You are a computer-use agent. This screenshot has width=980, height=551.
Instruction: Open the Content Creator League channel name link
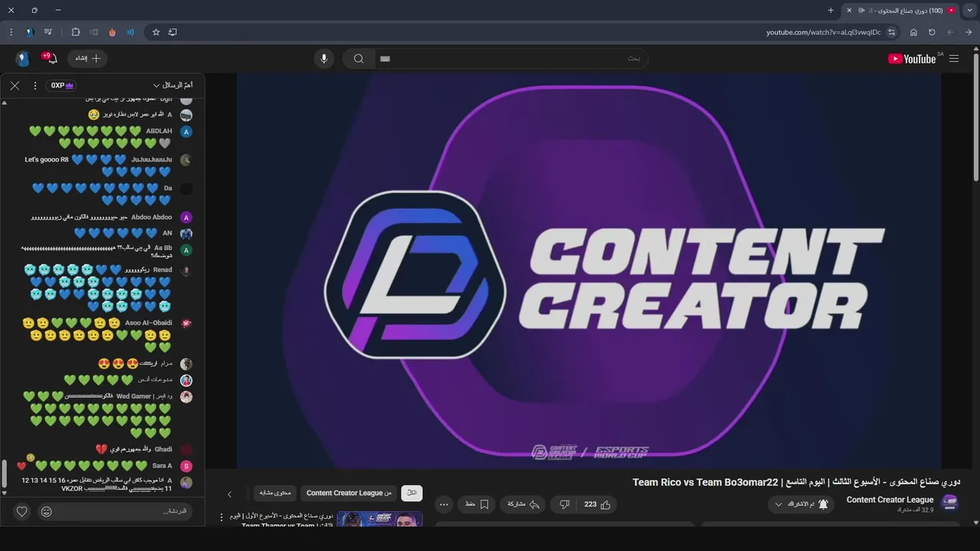coord(890,500)
